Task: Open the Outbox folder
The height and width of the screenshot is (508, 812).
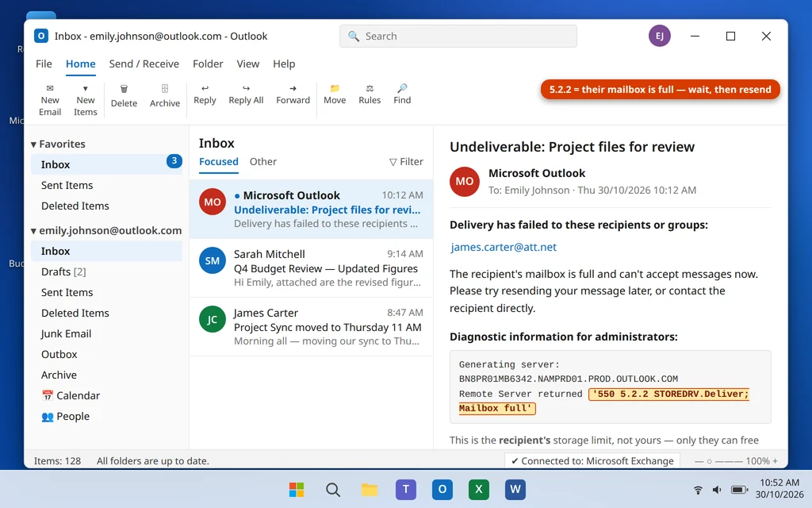Action: pyautogui.click(x=106, y=355)
